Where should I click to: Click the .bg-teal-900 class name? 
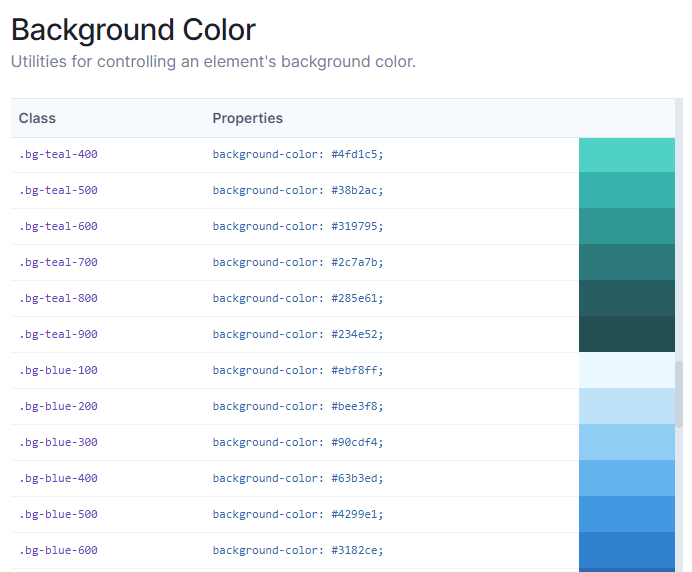[x=58, y=334]
